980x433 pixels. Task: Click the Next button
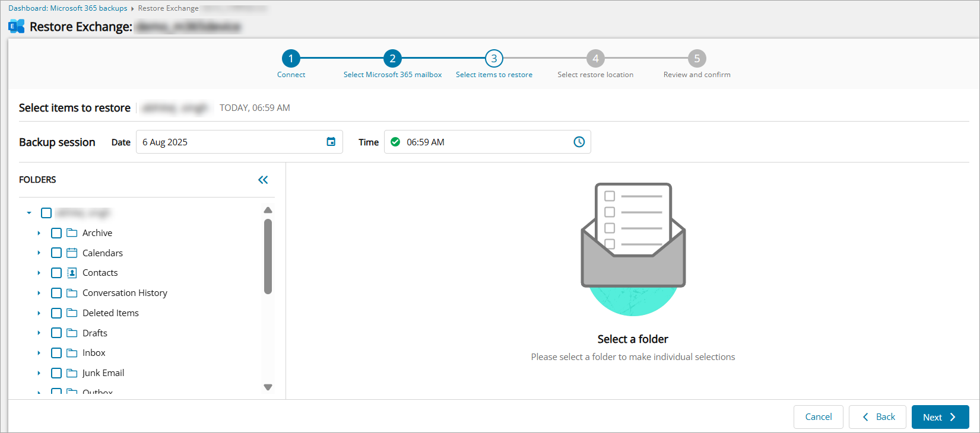(x=940, y=417)
